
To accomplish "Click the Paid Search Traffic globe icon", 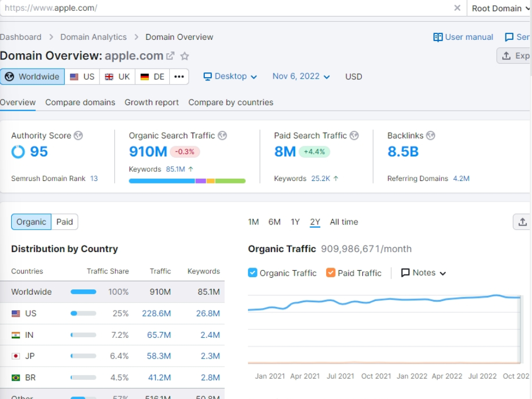I will tap(354, 136).
